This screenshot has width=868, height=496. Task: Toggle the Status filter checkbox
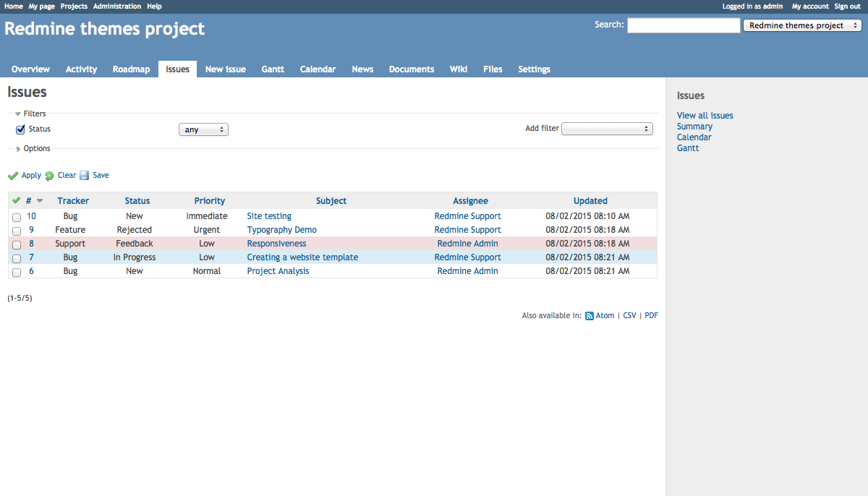tap(20, 130)
